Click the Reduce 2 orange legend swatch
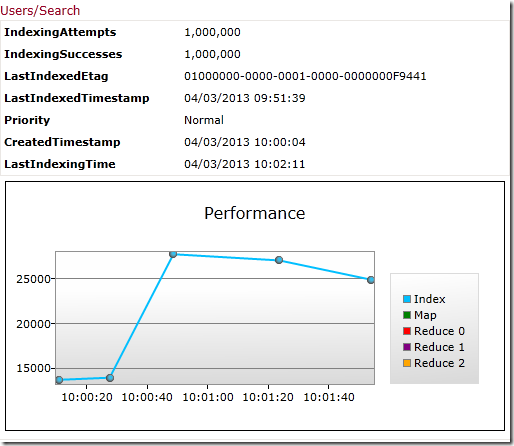This screenshot has height=446, width=514. 407,363
